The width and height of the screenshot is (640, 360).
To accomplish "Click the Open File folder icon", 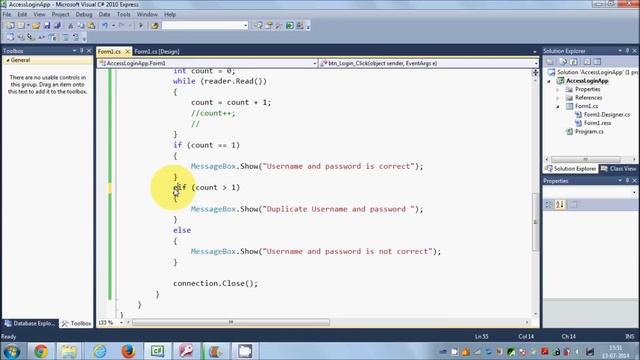I will coord(36,26).
